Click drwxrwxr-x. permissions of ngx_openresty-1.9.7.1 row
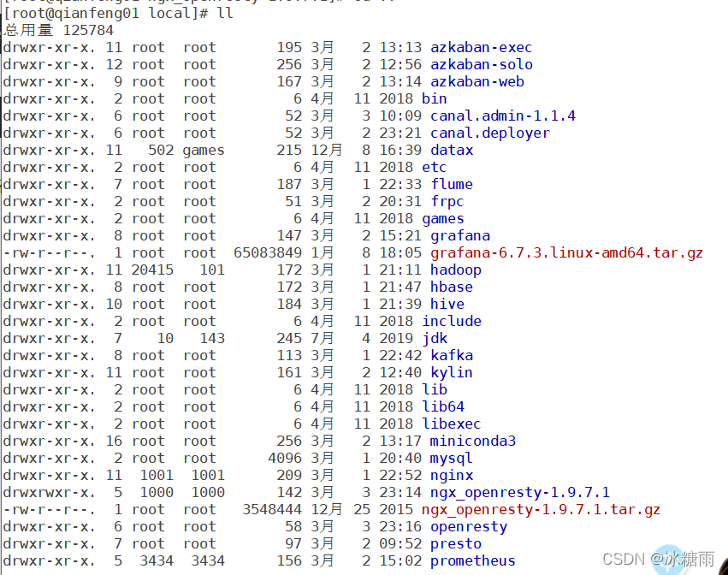728x575 pixels. [49, 492]
